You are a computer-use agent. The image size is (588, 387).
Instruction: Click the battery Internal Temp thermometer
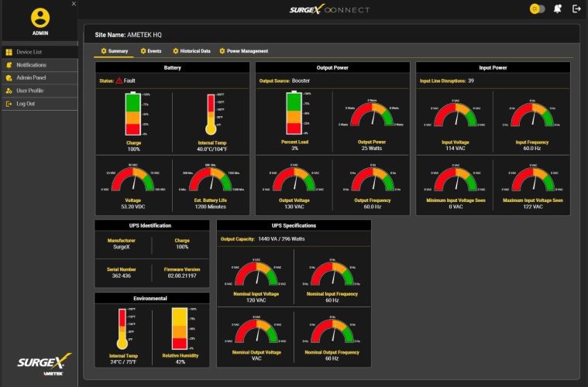point(211,115)
